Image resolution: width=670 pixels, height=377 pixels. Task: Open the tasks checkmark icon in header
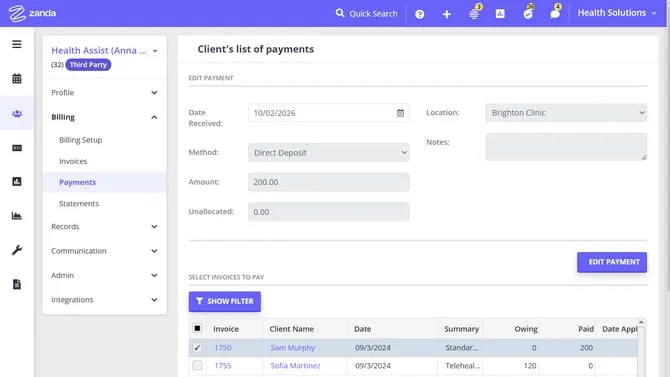pos(528,14)
